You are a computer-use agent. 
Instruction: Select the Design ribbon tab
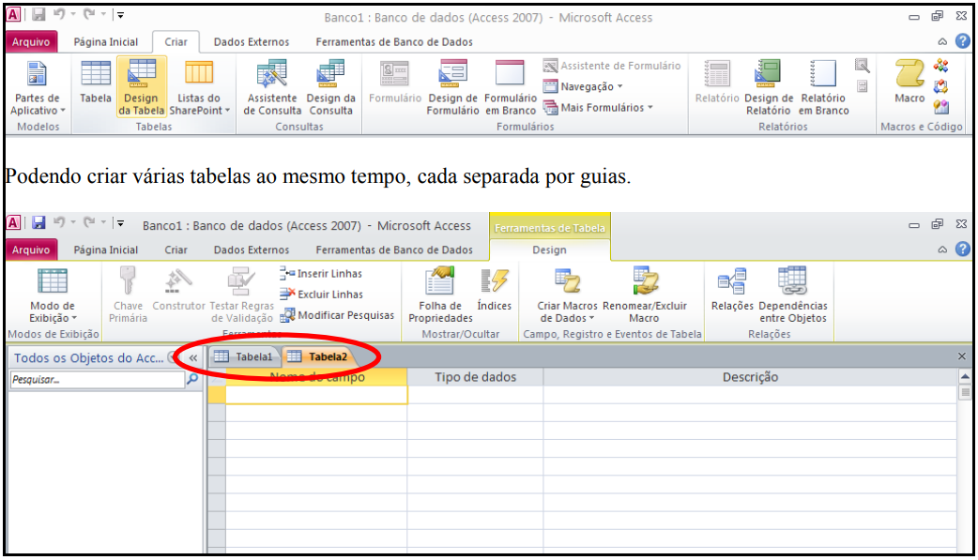pos(549,250)
